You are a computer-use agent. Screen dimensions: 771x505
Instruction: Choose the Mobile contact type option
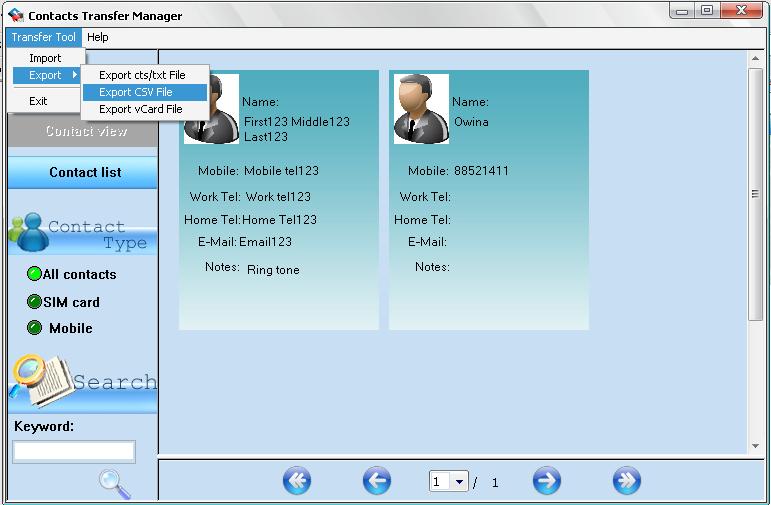tap(35, 328)
